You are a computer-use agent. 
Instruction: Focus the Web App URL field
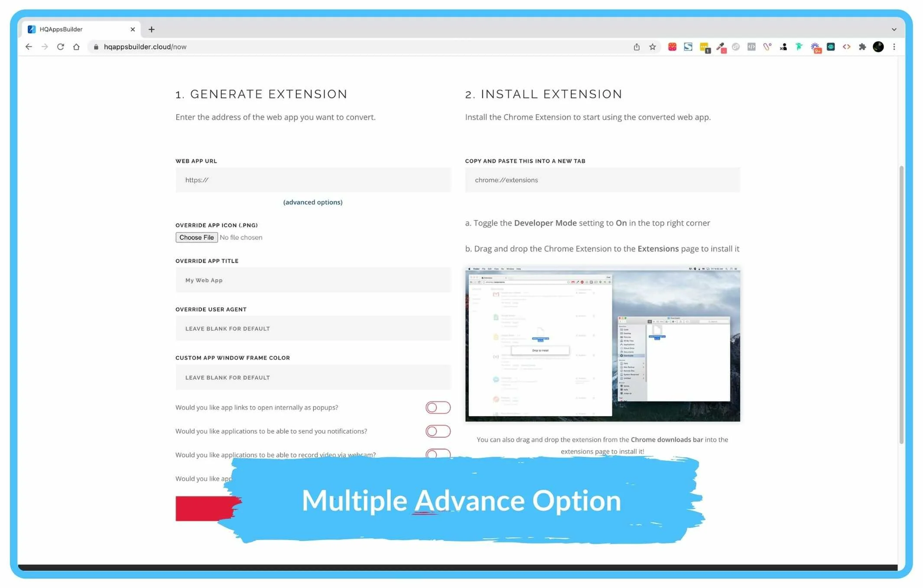pos(313,180)
